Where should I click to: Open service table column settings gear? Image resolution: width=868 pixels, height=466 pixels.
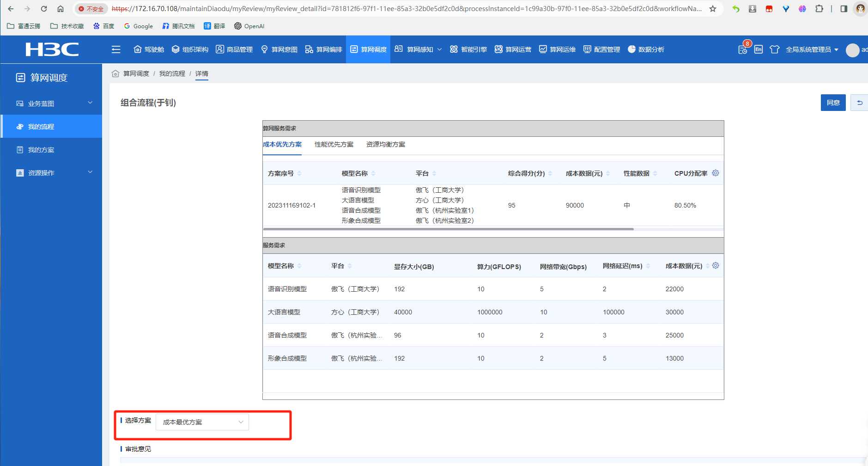point(716,265)
